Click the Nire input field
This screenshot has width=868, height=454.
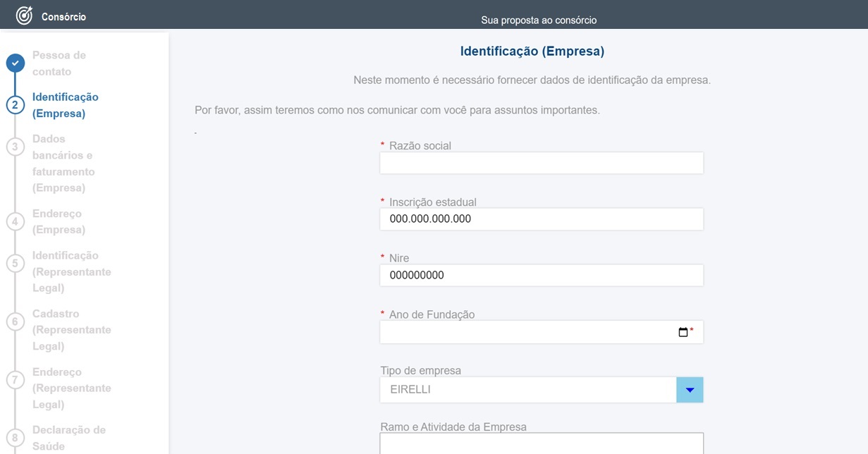click(541, 275)
